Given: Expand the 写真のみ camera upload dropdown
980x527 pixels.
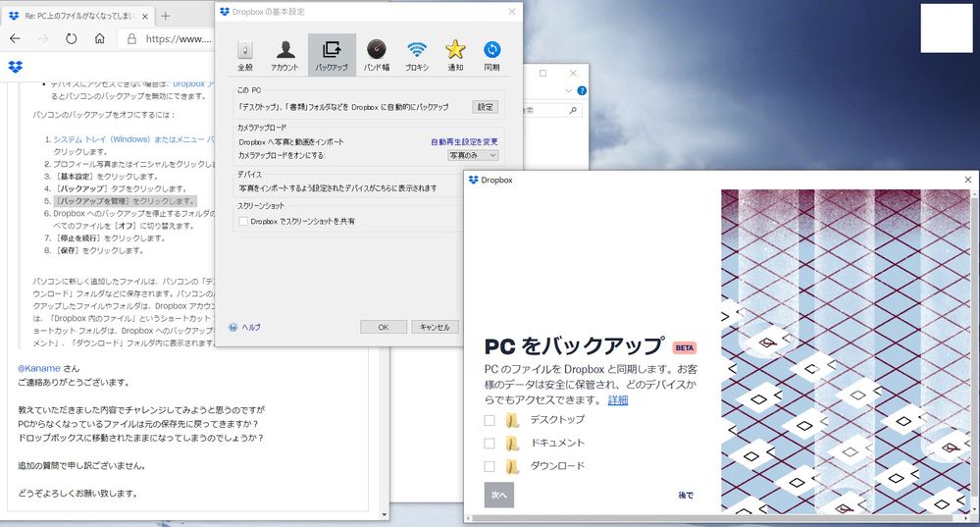Looking at the screenshot, I should pyautogui.click(x=473, y=155).
